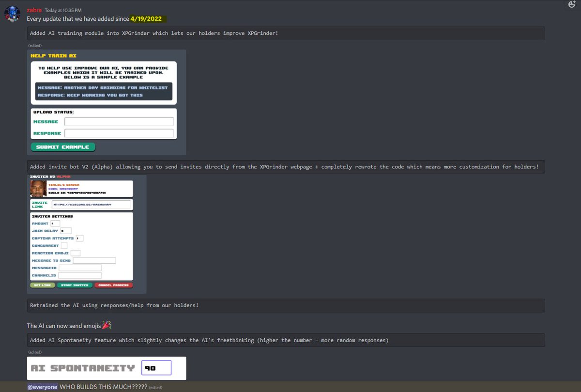581x392 pixels.
Task: Click the AI Spontaneity value box showing 90
Action: [156, 368]
